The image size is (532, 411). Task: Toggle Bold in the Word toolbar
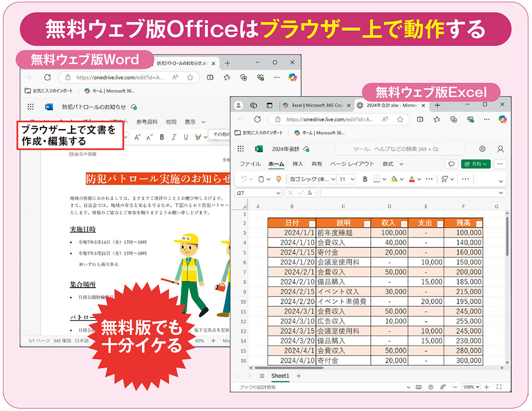coord(162,137)
